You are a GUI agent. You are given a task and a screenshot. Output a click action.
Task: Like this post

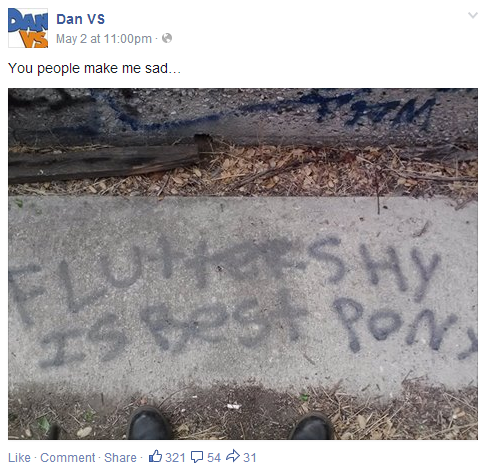[19, 458]
